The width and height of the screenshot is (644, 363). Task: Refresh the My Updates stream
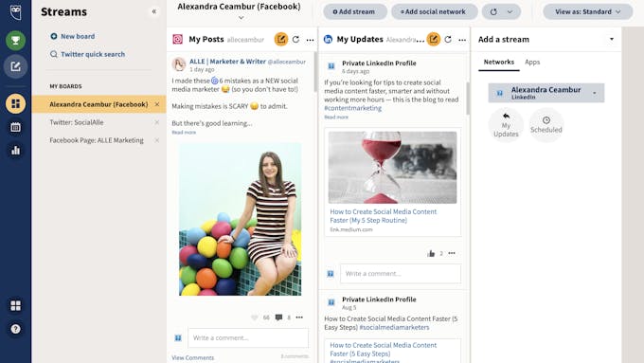pos(448,40)
